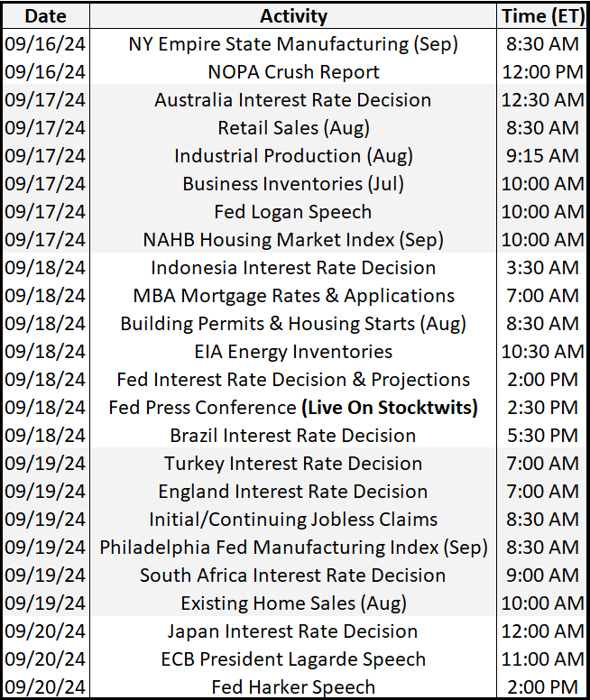Select Fed Interest Rate Decision & Projections
The image size is (590, 700).
tap(293, 380)
